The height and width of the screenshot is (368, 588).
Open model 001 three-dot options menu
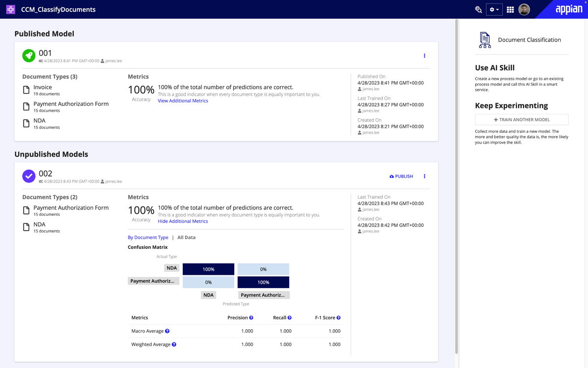[x=424, y=56]
